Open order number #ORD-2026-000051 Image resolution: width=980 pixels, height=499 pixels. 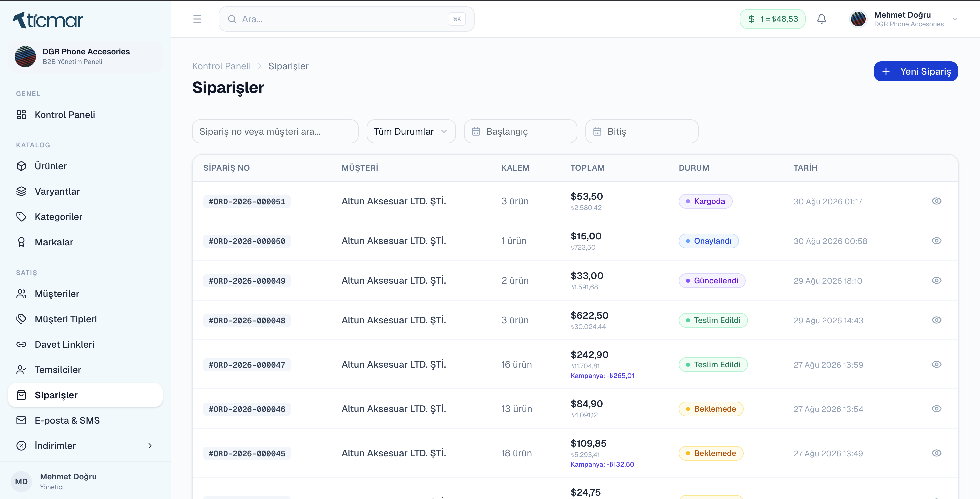[247, 202]
